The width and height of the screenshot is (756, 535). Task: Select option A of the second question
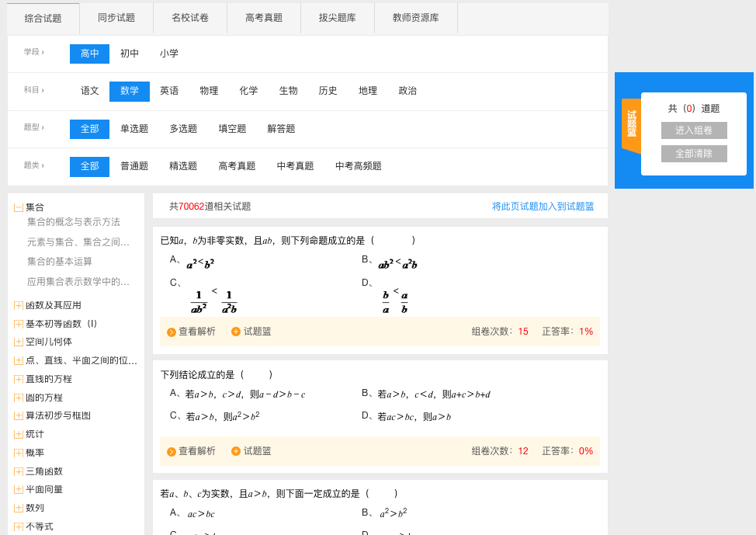click(238, 394)
